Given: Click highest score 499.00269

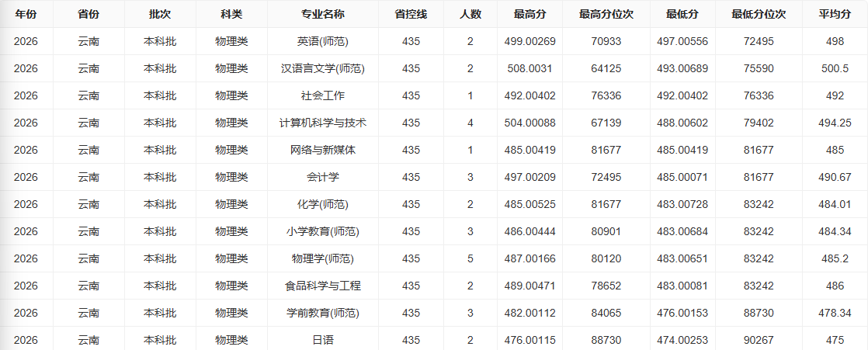Looking at the screenshot, I should (529, 41).
